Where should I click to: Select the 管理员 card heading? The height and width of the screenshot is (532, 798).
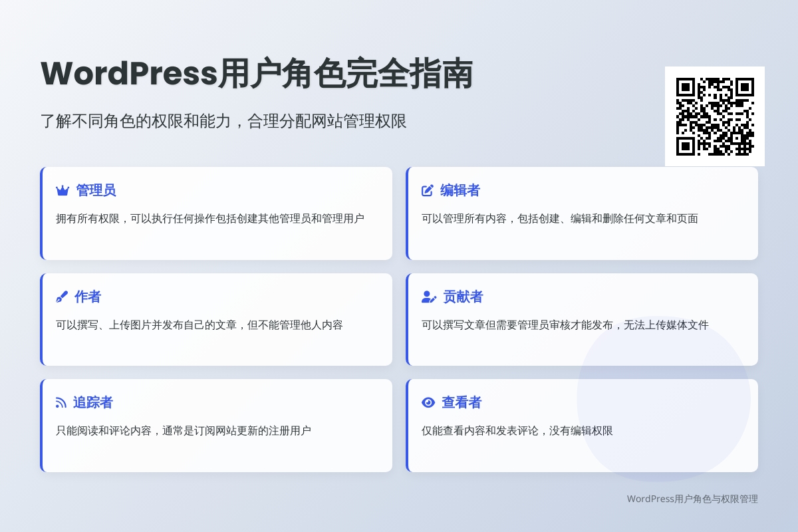coord(96,191)
